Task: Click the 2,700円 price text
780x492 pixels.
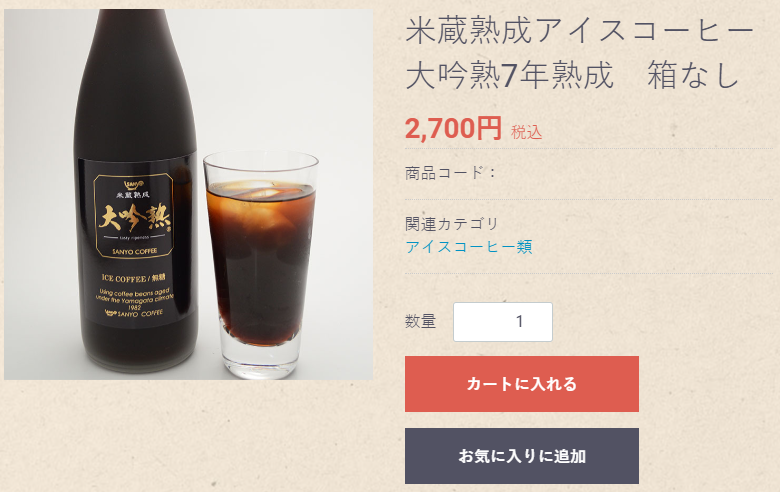Action: [x=453, y=128]
